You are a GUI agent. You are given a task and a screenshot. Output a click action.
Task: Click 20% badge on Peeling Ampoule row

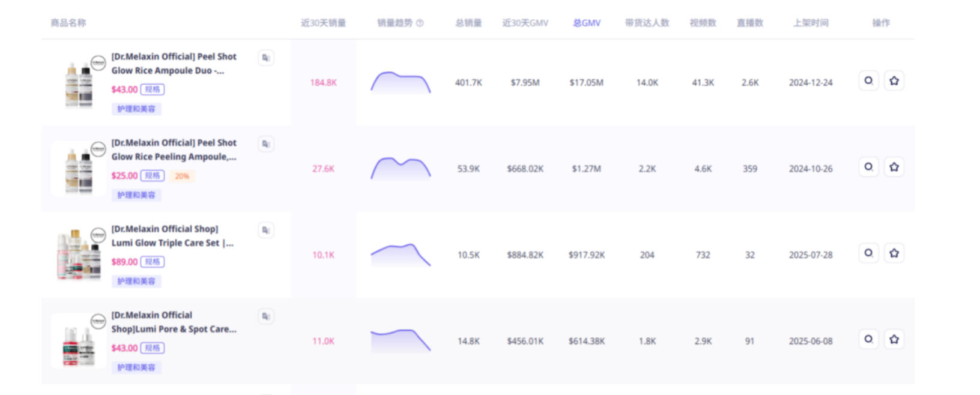pyautogui.click(x=182, y=176)
